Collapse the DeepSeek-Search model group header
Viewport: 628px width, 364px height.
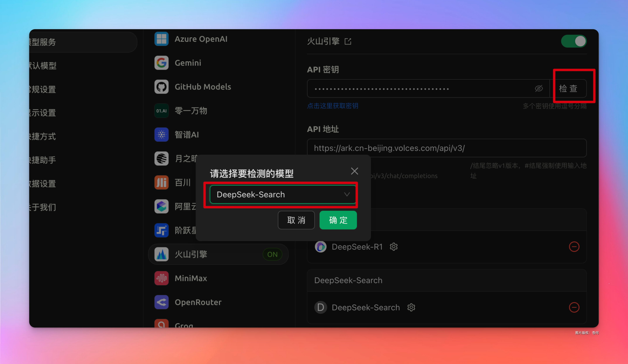pos(348,280)
